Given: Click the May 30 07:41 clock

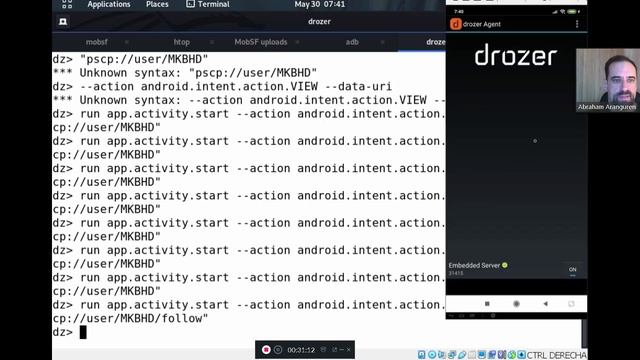Looking at the screenshot, I should [320, 4].
